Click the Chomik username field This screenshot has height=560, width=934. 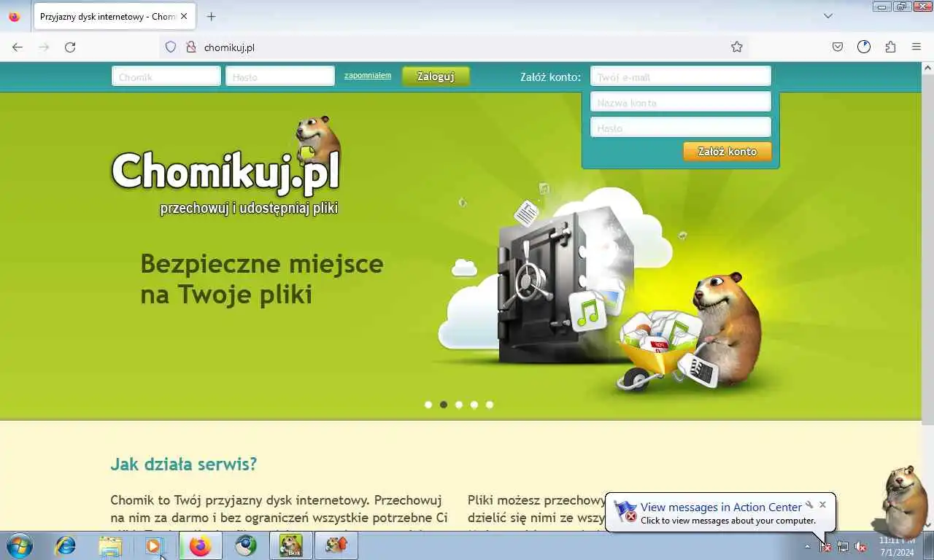[x=166, y=77]
